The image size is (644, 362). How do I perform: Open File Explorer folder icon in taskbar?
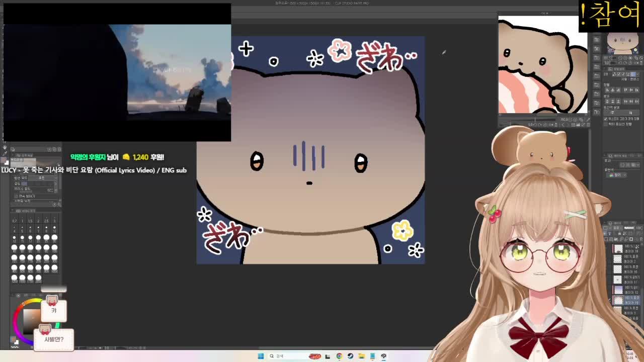click(x=361, y=356)
